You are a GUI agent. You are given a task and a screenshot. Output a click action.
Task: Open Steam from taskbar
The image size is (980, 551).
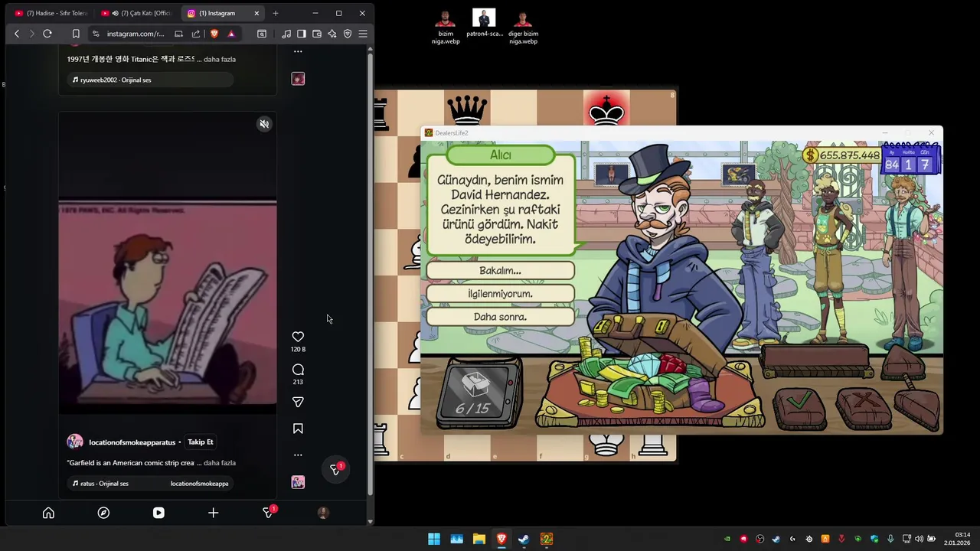pos(524,539)
